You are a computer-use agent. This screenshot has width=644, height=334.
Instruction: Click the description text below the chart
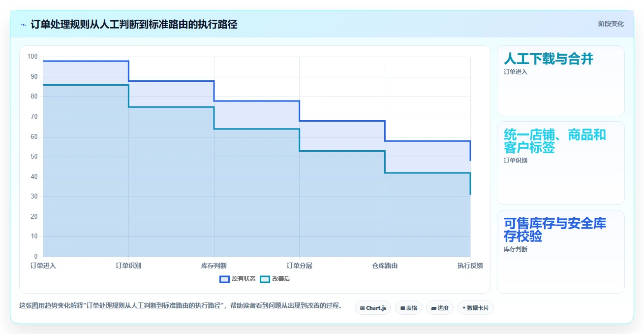pyautogui.click(x=181, y=305)
